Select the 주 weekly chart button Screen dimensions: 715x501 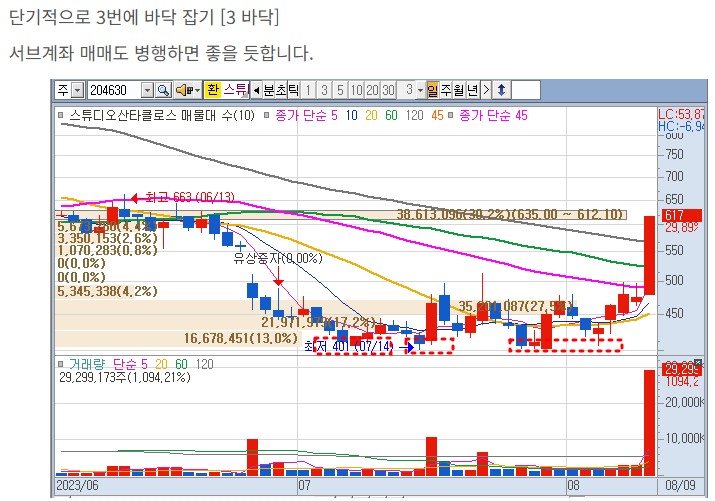[446, 90]
